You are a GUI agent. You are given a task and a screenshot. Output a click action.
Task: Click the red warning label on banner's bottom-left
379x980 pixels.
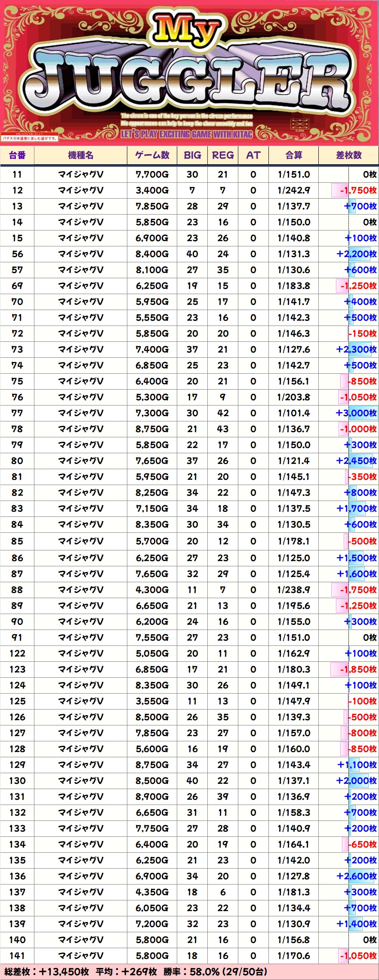tap(30, 138)
